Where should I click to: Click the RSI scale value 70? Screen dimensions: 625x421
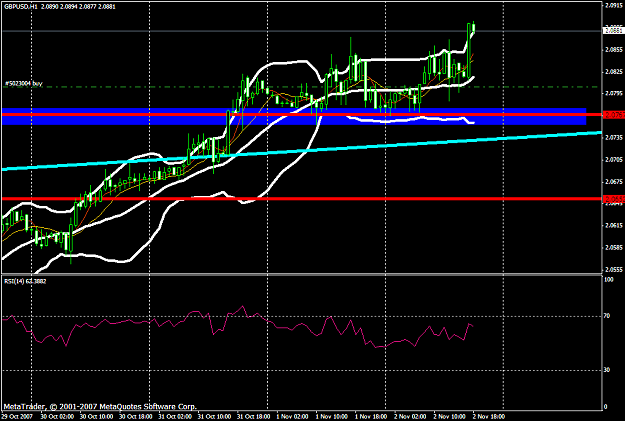click(607, 316)
